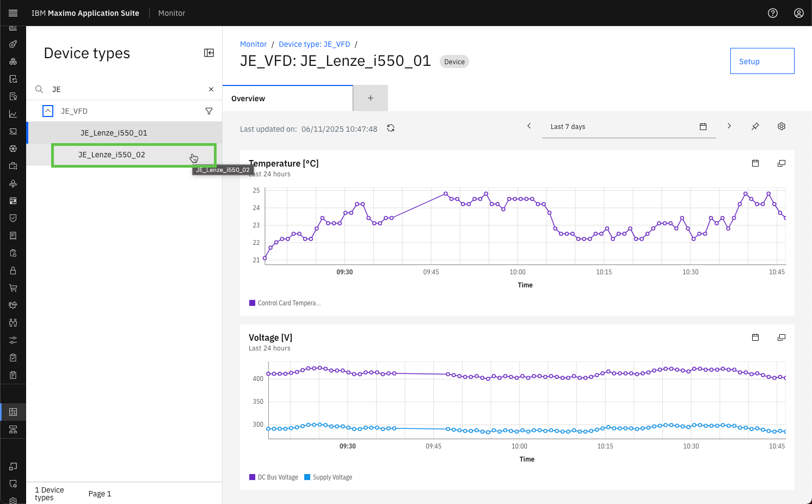Open the hamburger navigation menu
812x504 pixels.
pyautogui.click(x=13, y=13)
